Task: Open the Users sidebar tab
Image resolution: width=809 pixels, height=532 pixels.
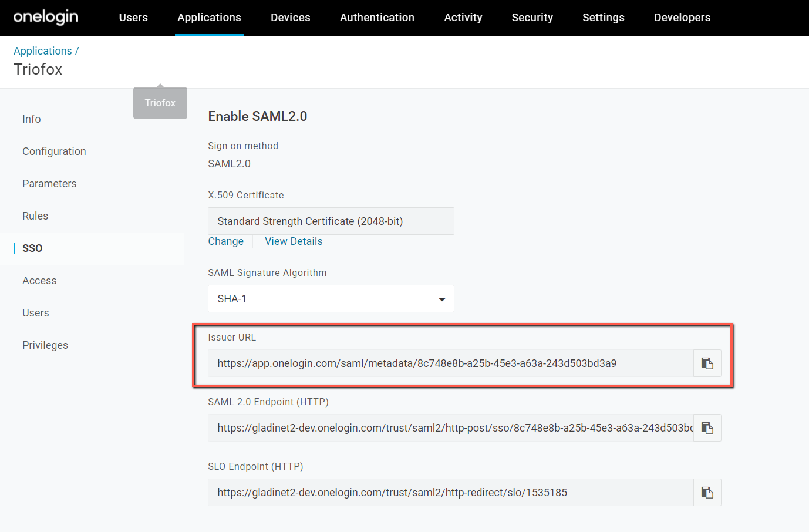Action: 36,313
